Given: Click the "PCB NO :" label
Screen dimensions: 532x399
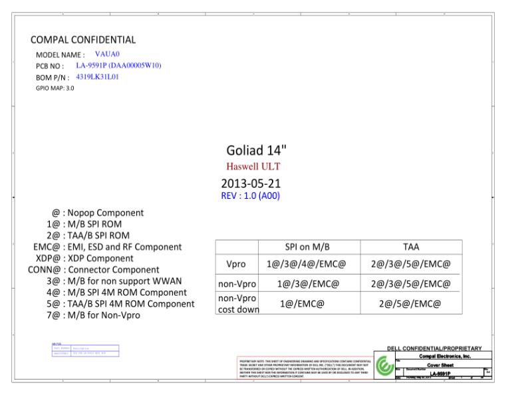Looking at the screenshot, I should 50,66.
